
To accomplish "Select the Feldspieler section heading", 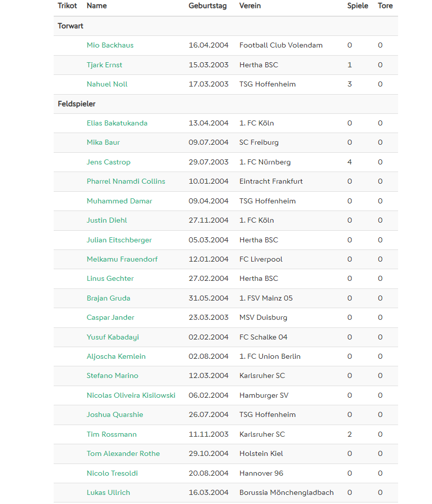I will tap(76, 104).
